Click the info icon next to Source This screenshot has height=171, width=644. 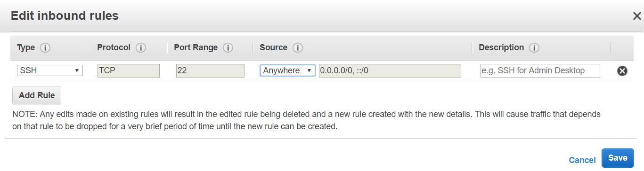pyautogui.click(x=297, y=48)
